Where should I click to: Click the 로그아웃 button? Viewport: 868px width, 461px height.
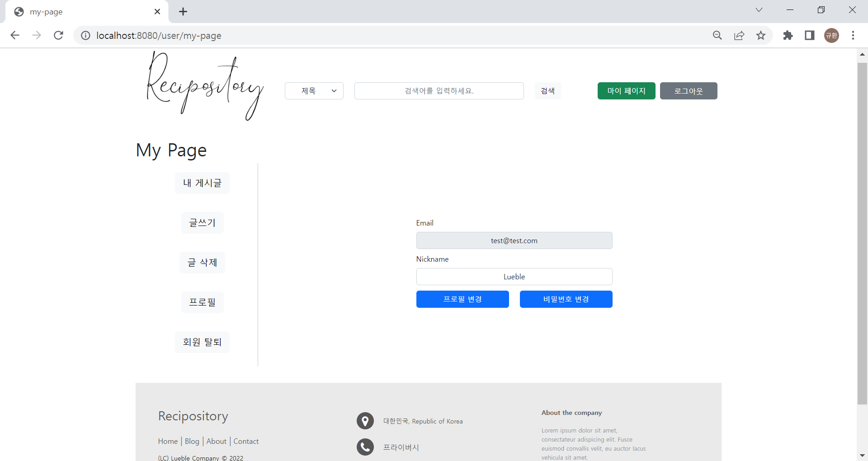(x=688, y=90)
